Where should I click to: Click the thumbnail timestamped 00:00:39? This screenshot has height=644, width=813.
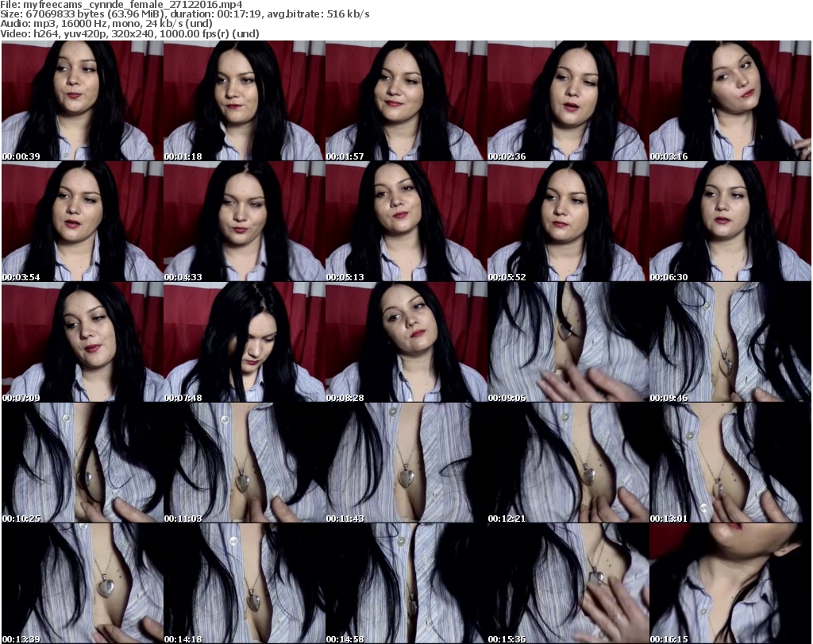pos(82,101)
